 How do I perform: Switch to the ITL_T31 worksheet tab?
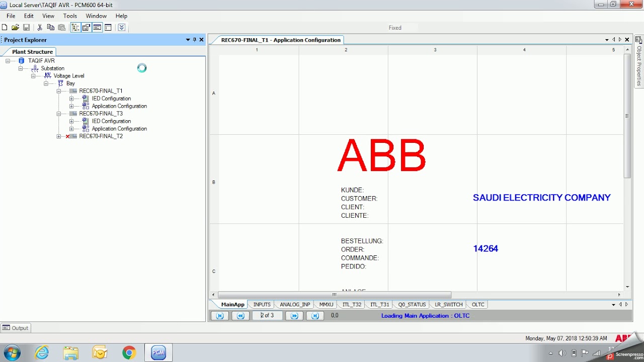379,305
